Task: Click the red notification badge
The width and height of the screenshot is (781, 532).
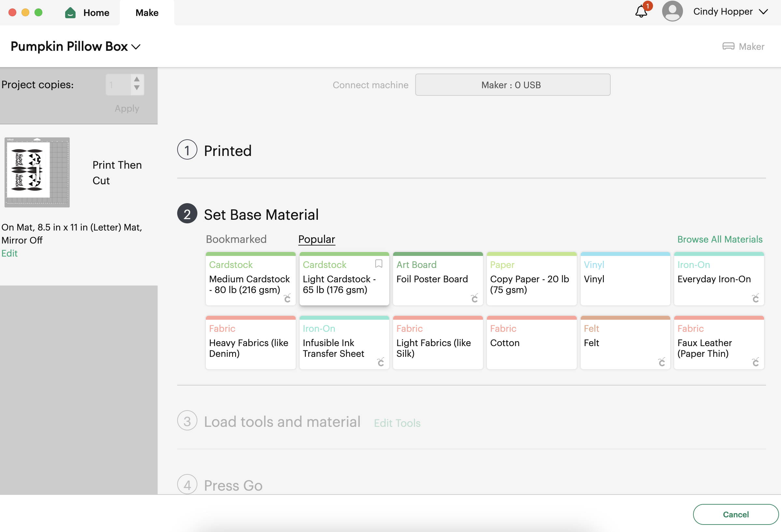Action: click(x=647, y=6)
